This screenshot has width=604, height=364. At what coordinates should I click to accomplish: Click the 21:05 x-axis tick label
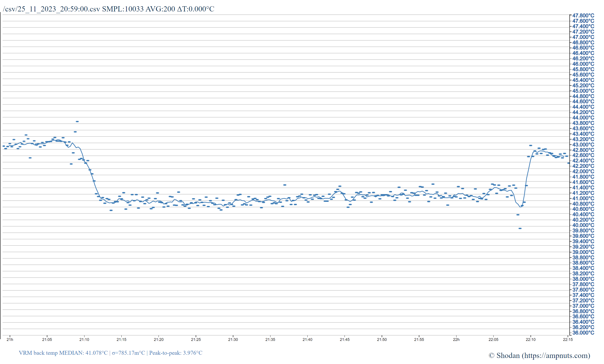click(x=47, y=340)
